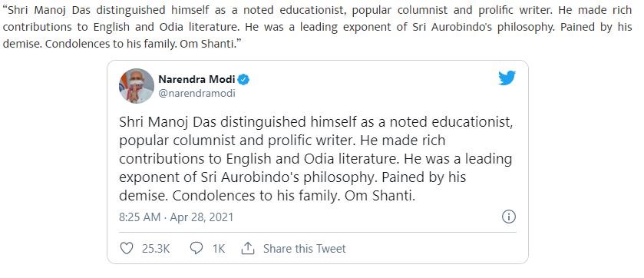Viewport: 644px width, 278px height.
Task: Click "Sri Aurobindo's" in the embedded tweet
Action: (248, 177)
